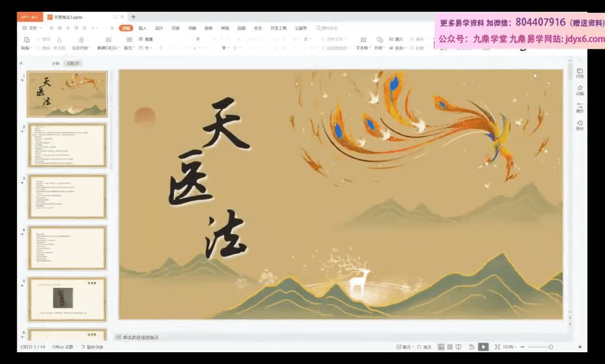605x364 pixels.
Task: Click the New Slide icon
Action: click(108, 40)
